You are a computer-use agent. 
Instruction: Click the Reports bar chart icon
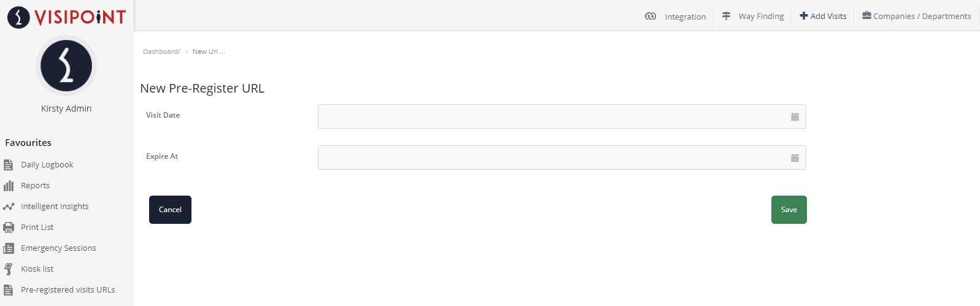(9, 186)
